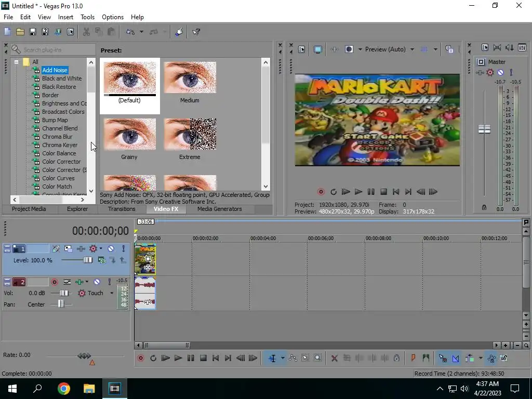Image resolution: width=532 pixels, height=399 pixels.
Task: Choose the Grainy noise preset thumbnail
Action: [130, 135]
